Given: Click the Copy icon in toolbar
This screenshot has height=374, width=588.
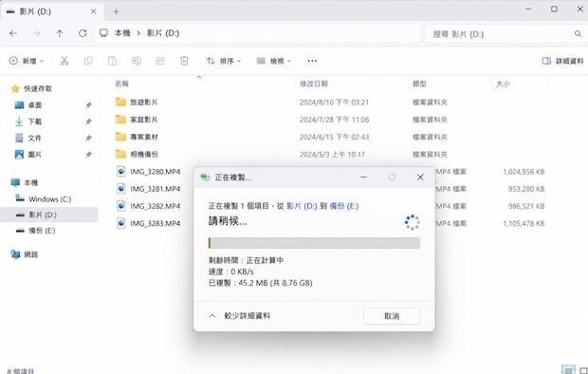Looking at the screenshot, I should click(x=88, y=61).
